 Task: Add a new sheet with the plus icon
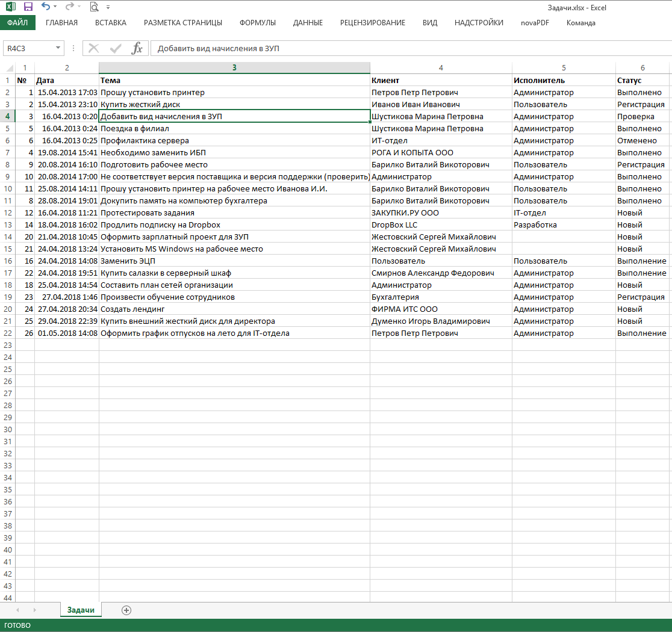click(x=126, y=610)
